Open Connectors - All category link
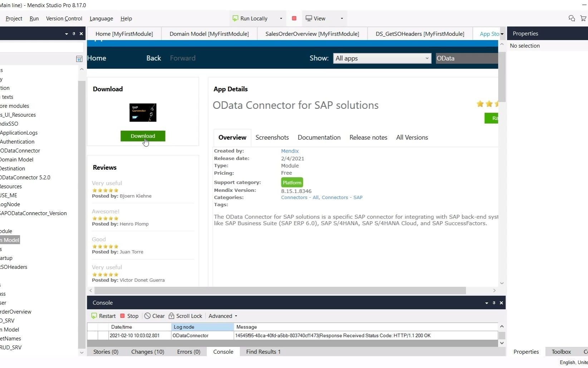 point(300,197)
